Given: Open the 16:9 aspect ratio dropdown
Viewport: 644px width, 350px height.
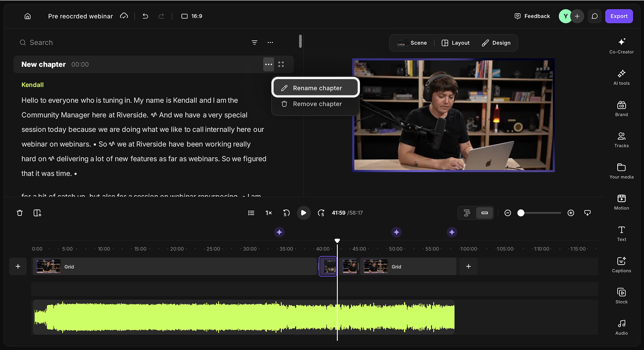Looking at the screenshot, I should pos(192,16).
